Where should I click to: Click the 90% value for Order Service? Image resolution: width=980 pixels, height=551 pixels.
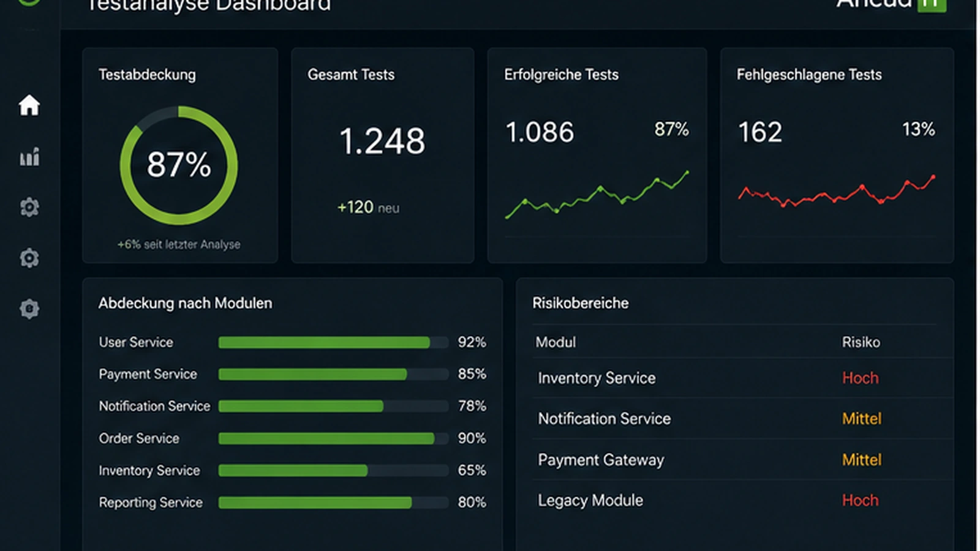tap(472, 438)
